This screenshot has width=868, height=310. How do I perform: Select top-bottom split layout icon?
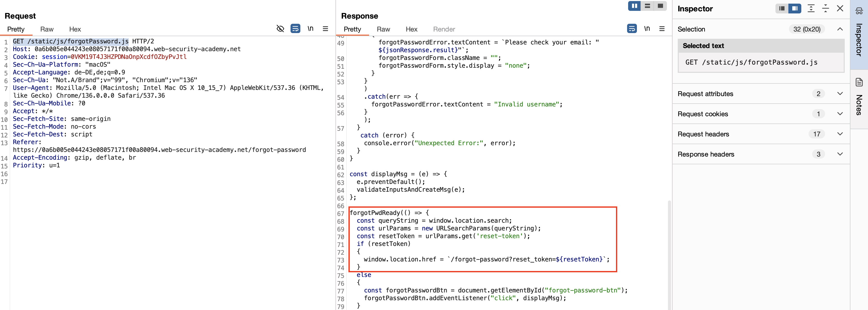(x=647, y=6)
